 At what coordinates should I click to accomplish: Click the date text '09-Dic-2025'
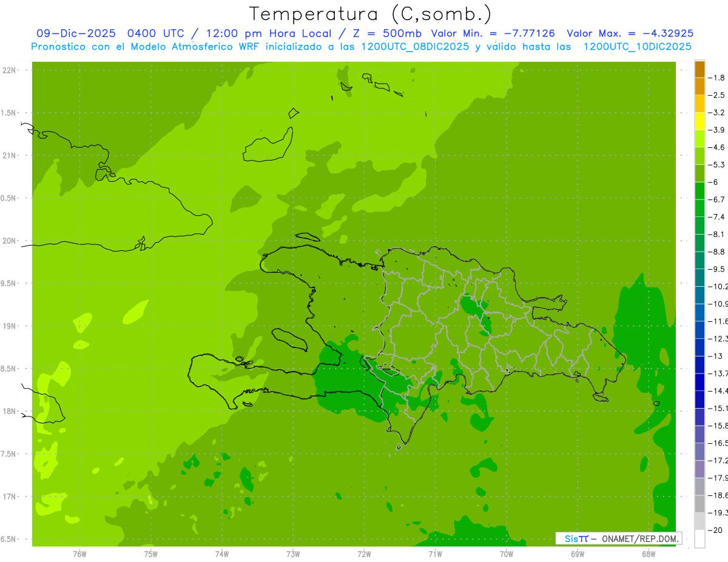[77, 33]
